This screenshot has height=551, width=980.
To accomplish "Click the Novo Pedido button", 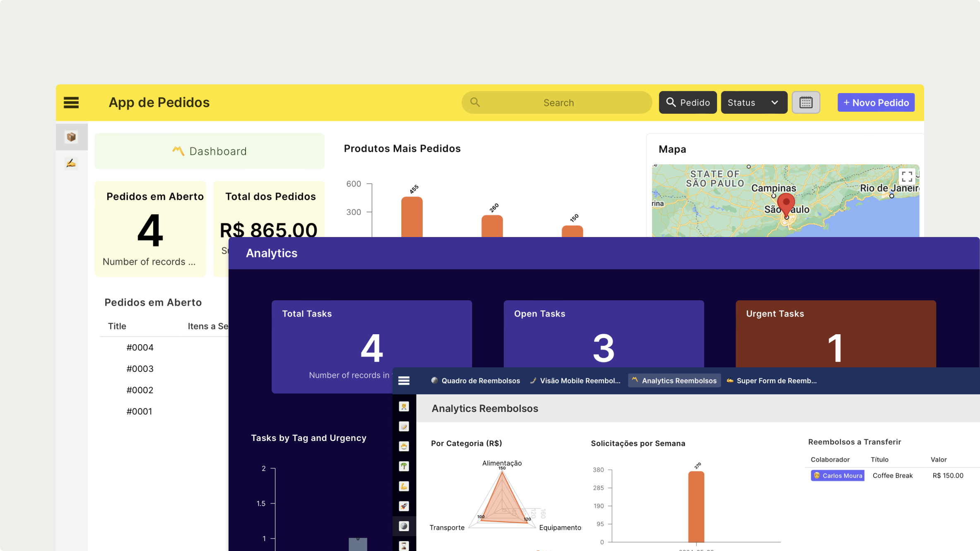I will point(876,103).
